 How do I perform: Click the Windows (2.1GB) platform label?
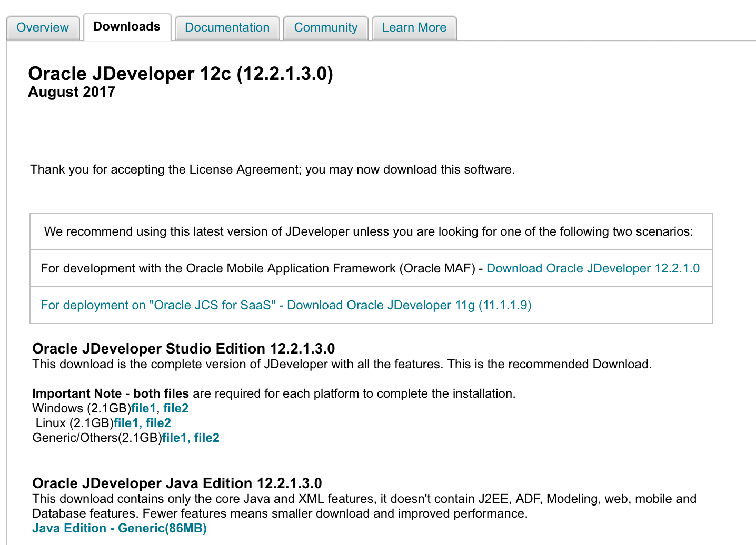82,408
